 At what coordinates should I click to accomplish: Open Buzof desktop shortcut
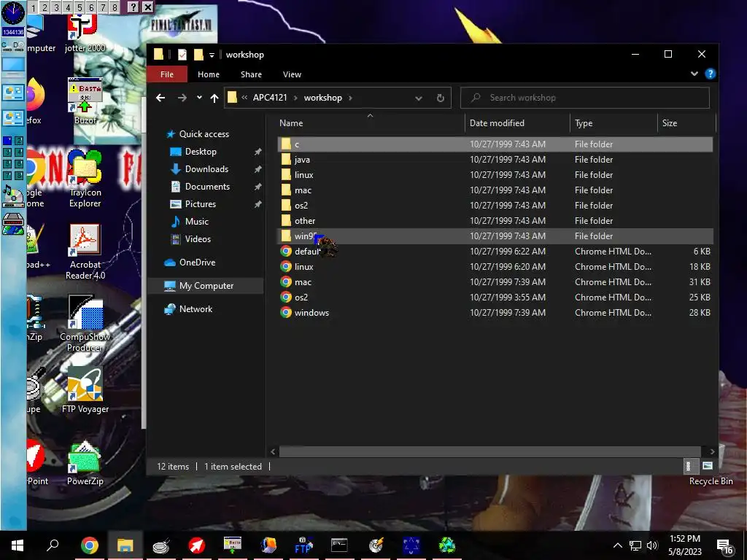85,101
